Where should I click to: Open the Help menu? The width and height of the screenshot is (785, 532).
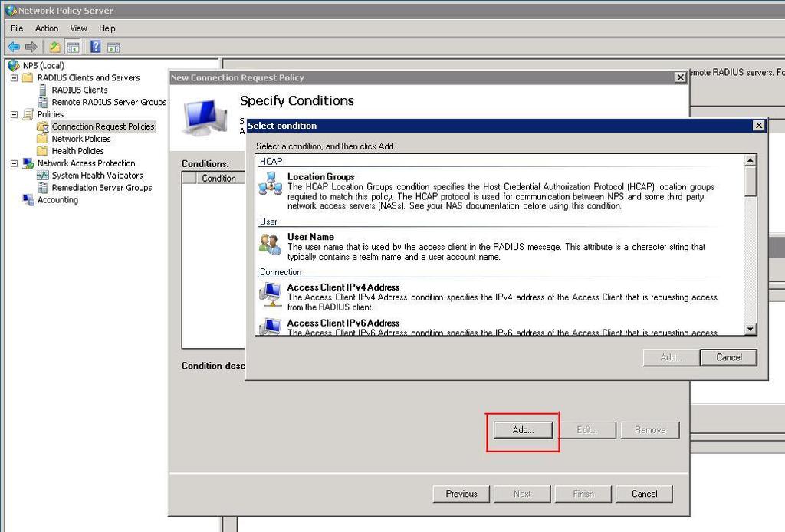click(x=107, y=28)
